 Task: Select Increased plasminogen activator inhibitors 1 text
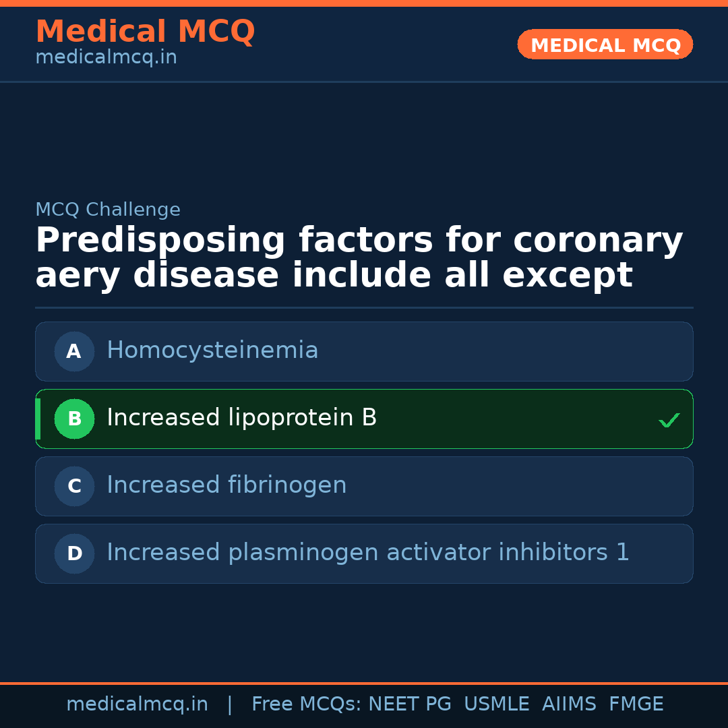click(x=368, y=553)
